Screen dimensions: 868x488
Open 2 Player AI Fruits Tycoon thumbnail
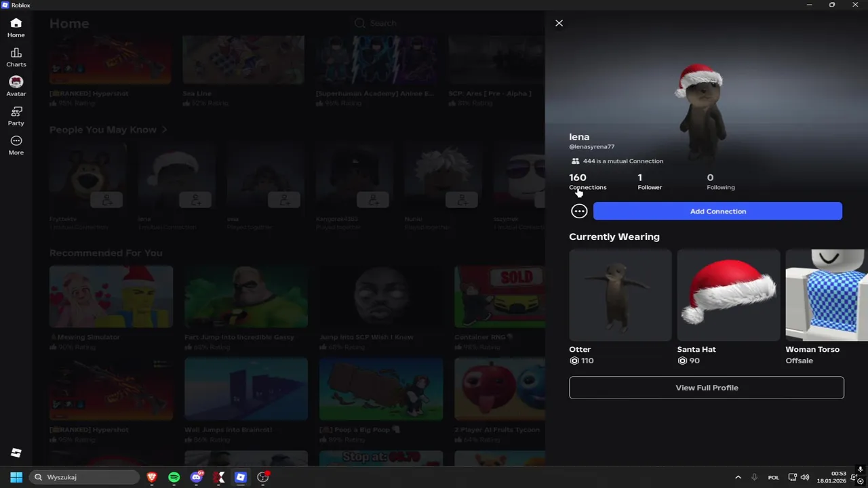pyautogui.click(x=500, y=389)
